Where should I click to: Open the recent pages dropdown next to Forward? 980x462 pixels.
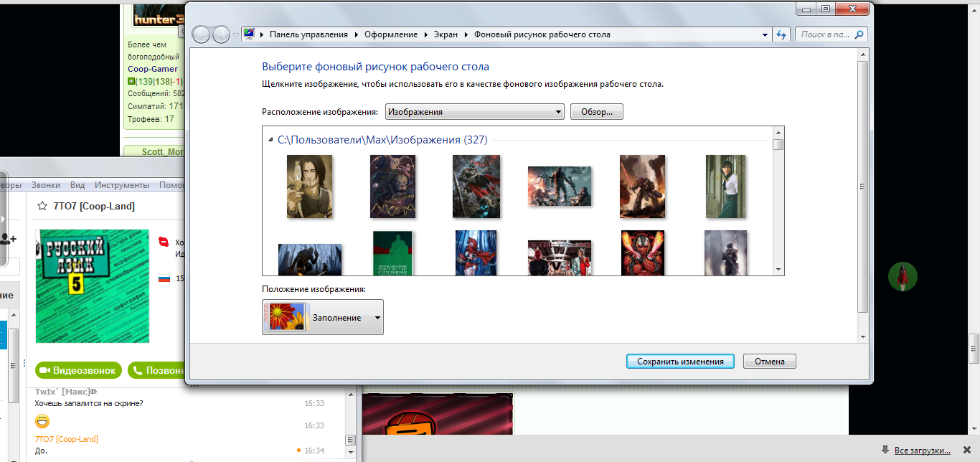(235, 34)
